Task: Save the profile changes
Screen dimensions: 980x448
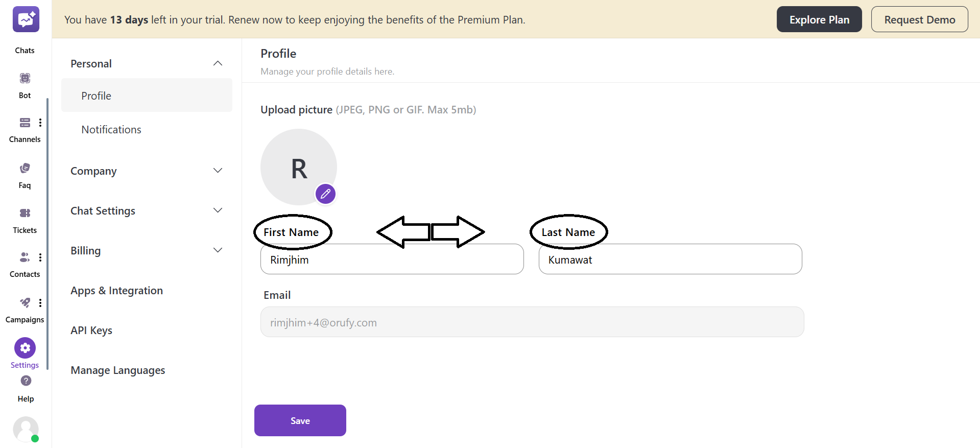Action: click(300, 420)
